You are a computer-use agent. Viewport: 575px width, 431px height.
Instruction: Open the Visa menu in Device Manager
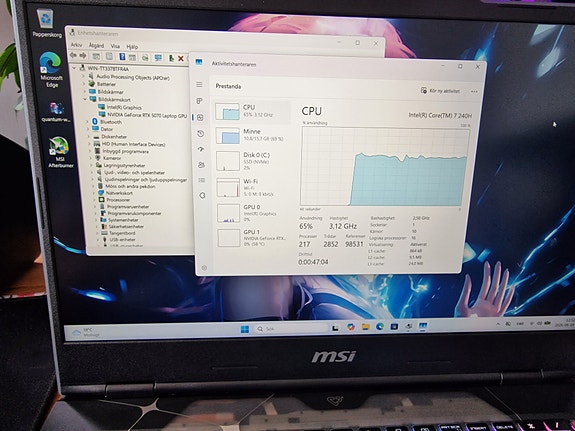click(x=115, y=46)
